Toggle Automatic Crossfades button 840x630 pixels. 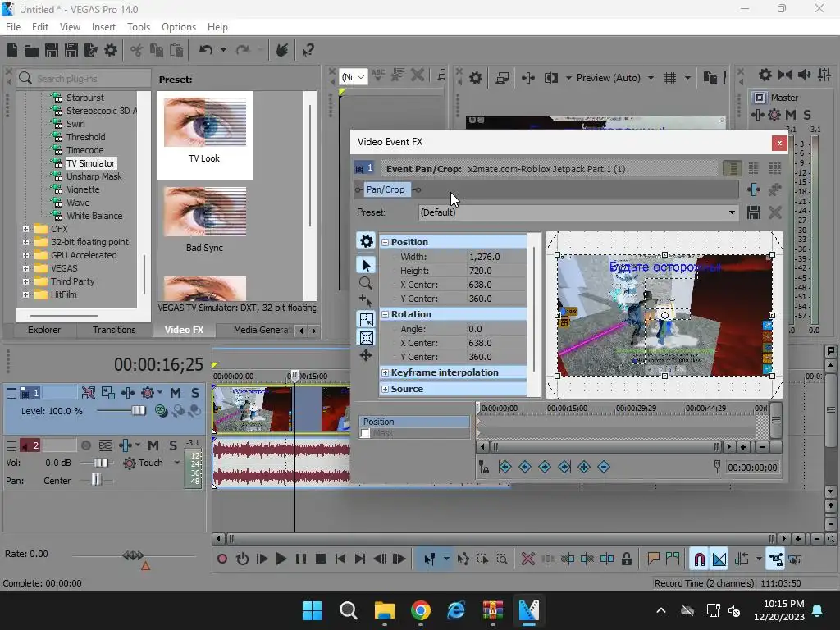[719, 559]
